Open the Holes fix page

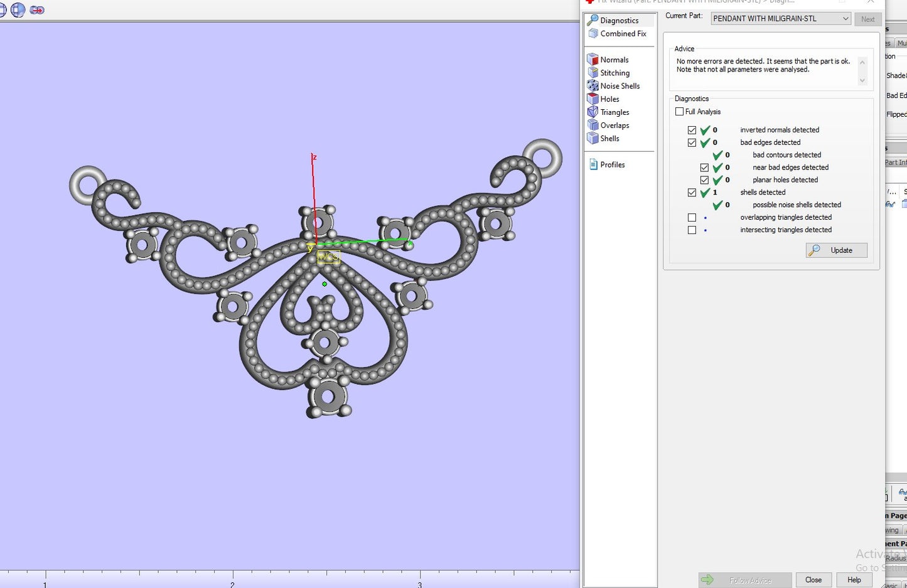pos(609,99)
